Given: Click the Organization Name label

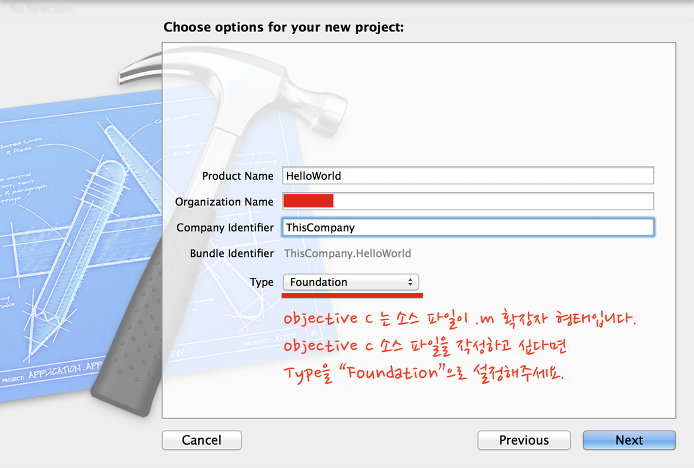Looking at the screenshot, I should point(224,202).
